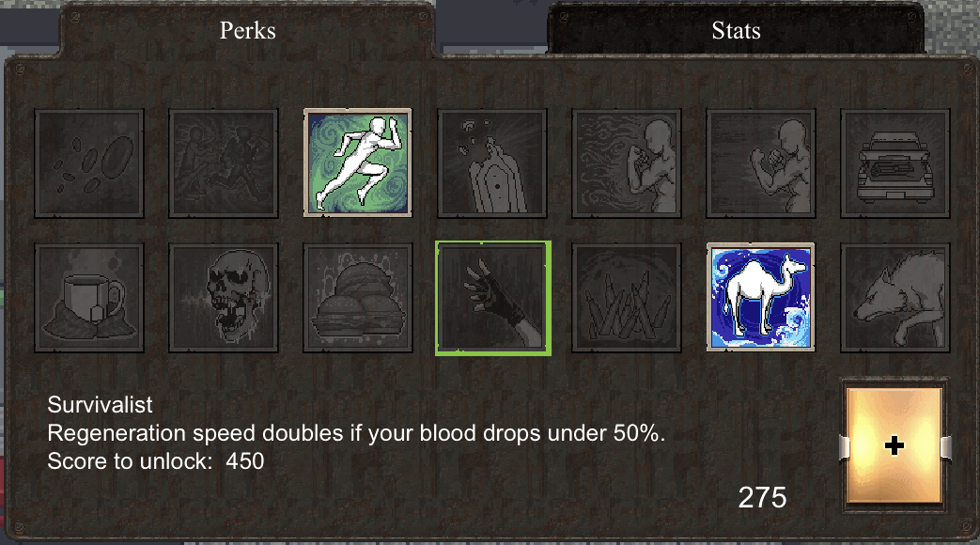Choose the locked wolf perk icon
980x545 pixels.
pyautogui.click(x=895, y=298)
